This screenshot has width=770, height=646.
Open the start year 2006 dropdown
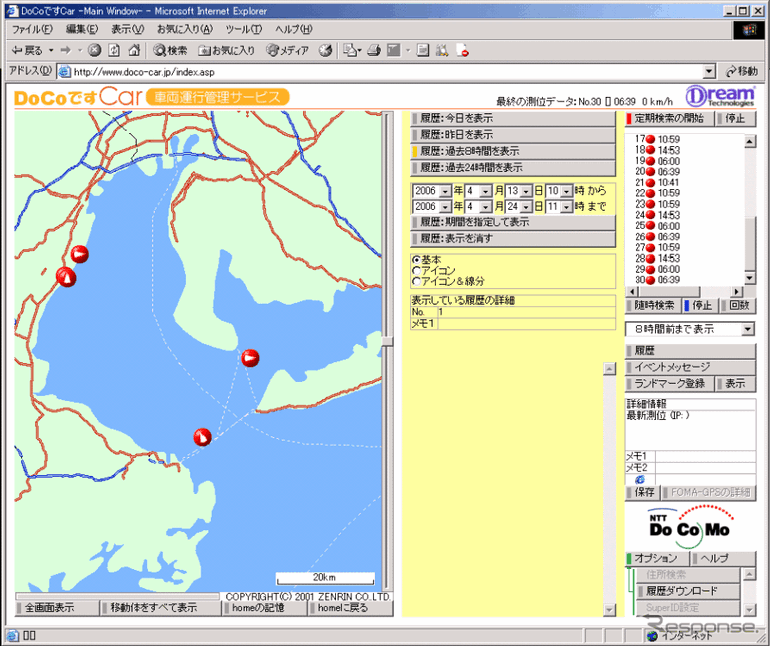click(x=445, y=191)
